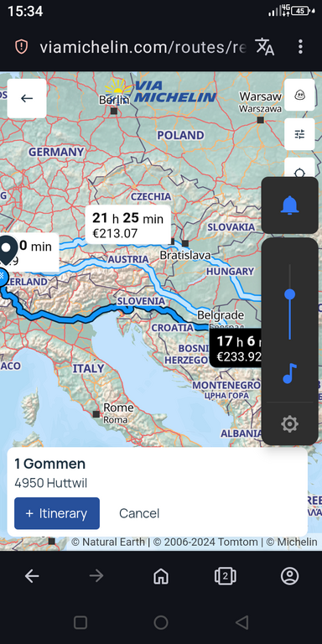
Task: Select the 21 h 25 min route
Action: (128, 225)
